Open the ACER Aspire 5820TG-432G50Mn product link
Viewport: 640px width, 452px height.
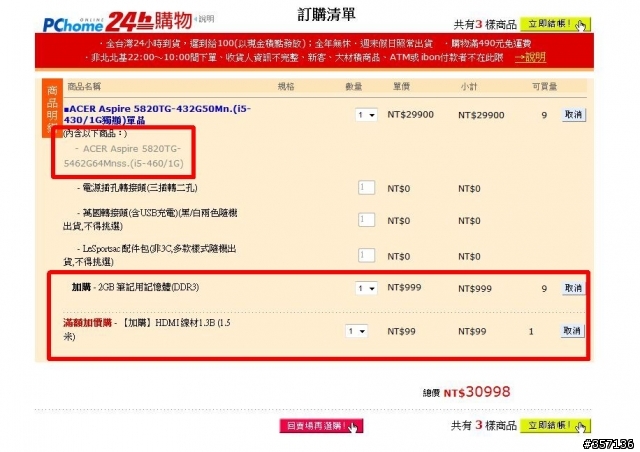click(157, 114)
